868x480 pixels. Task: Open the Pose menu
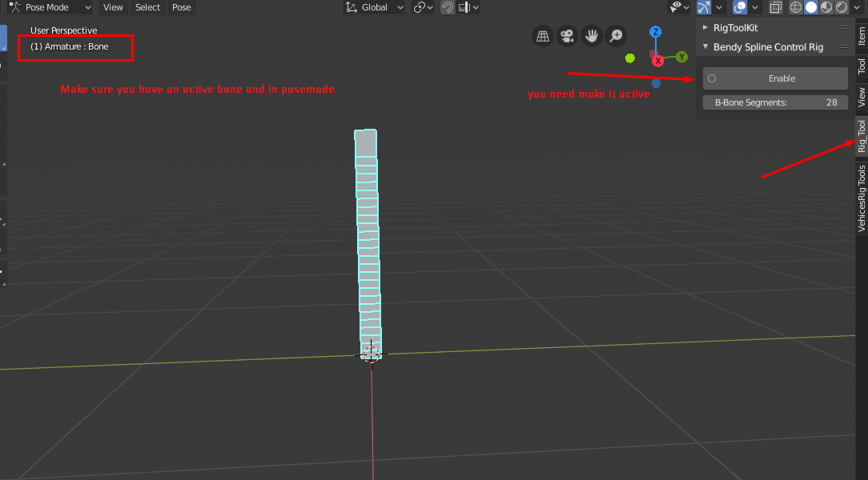point(181,7)
